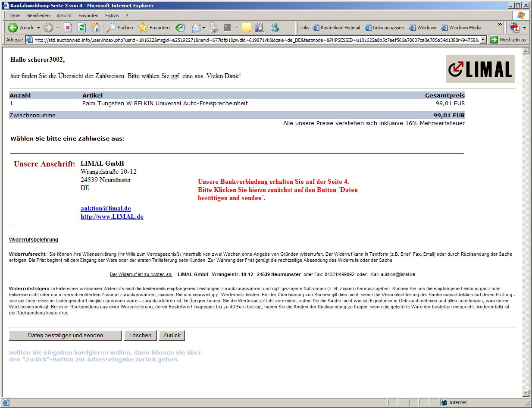Click the Löschen button
This screenshot has height=408, width=532.
[140, 335]
